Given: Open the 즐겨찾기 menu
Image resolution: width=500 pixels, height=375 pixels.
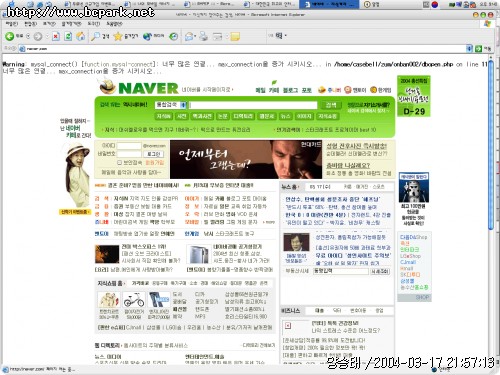Looking at the screenshot, I should pyautogui.click(x=71, y=24).
